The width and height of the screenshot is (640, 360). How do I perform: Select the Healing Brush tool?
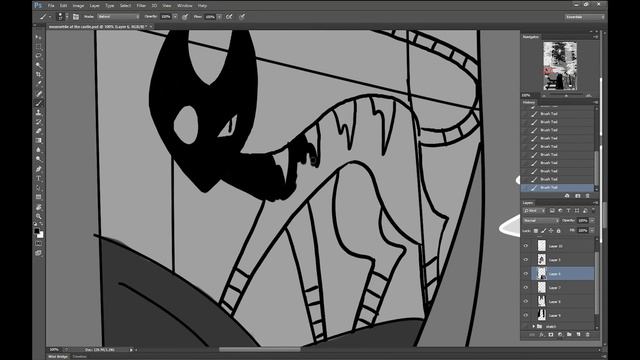[x=38, y=94]
